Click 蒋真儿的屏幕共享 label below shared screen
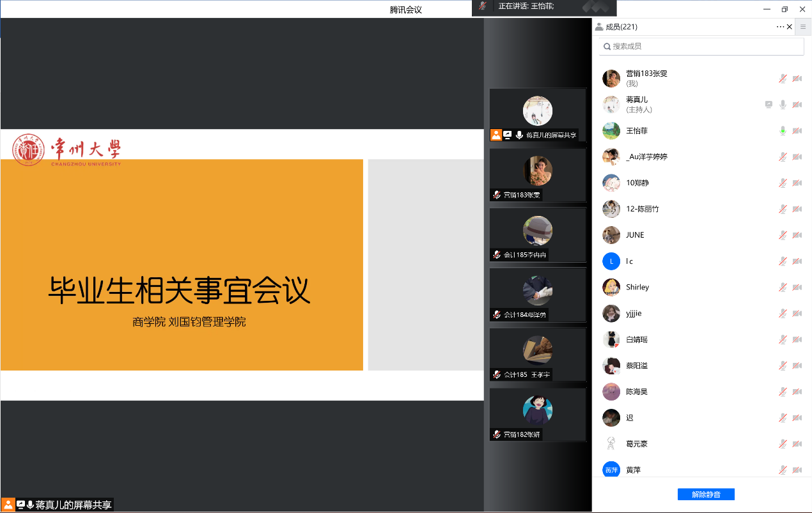812x513 pixels. pyautogui.click(x=74, y=505)
